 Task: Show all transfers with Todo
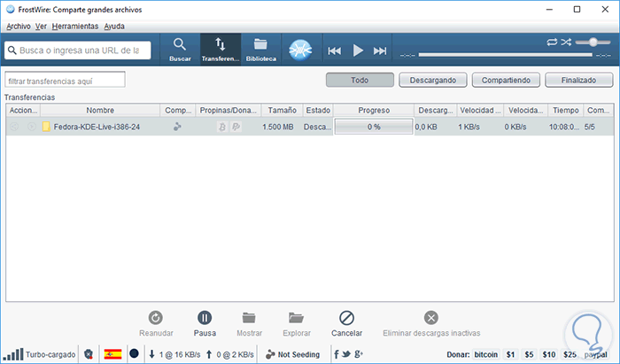click(360, 81)
